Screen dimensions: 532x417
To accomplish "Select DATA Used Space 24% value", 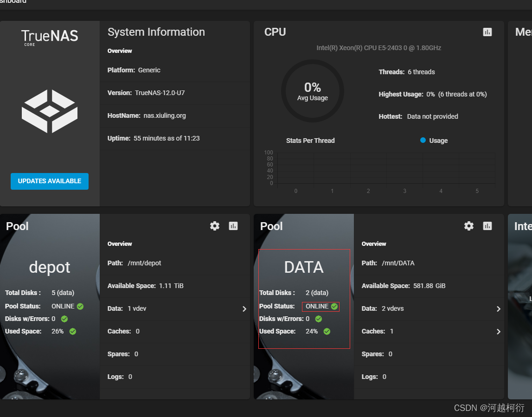I will 312,332.
